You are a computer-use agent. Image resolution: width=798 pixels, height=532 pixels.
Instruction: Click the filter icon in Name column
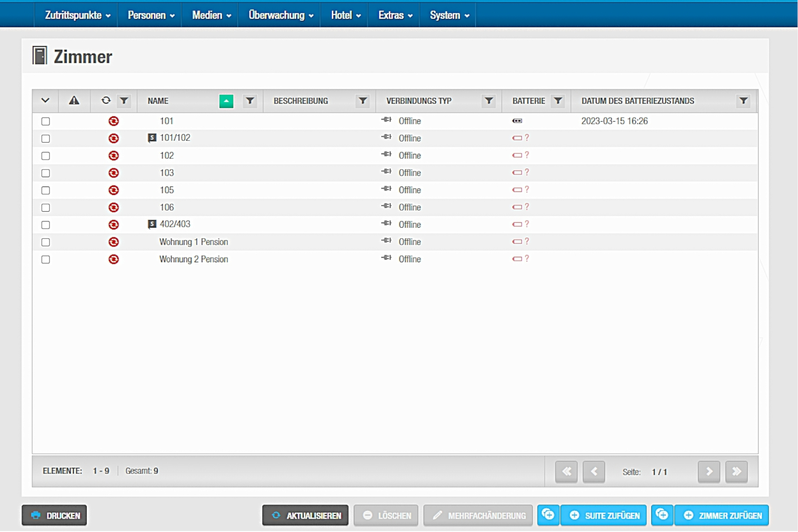250,101
